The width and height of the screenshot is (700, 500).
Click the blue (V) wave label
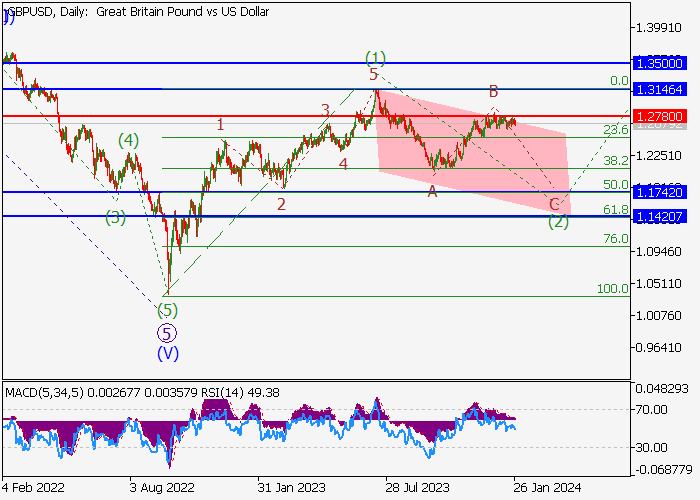(x=168, y=354)
